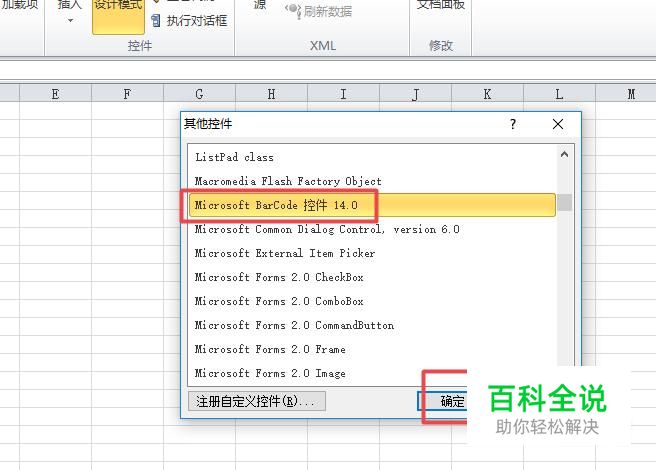Viewport: 656px width, 470px height.
Task: Select Microsoft External Item Picker entry
Action: click(x=372, y=253)
